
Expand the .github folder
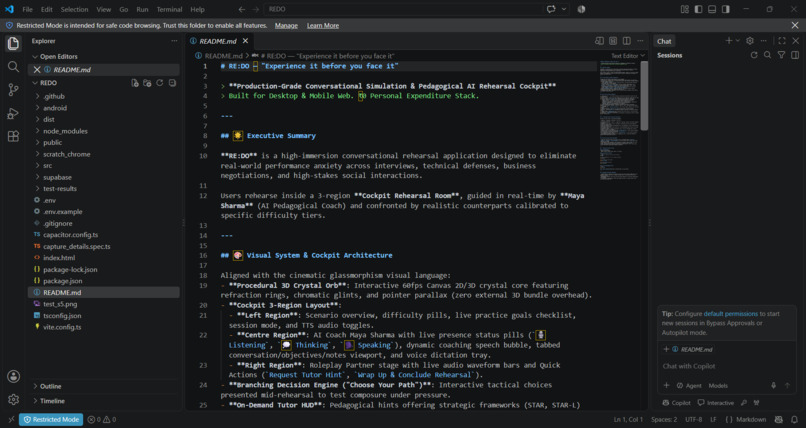coord(105,96)
